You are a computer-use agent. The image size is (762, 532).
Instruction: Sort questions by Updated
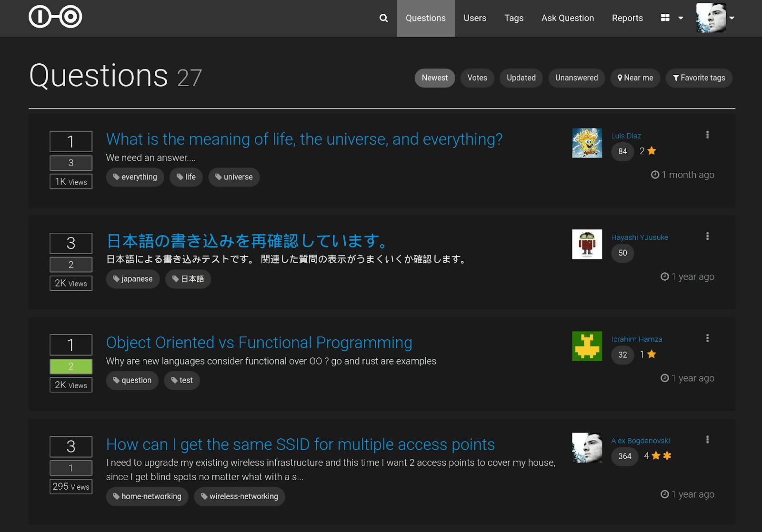[x=521, y=78]
